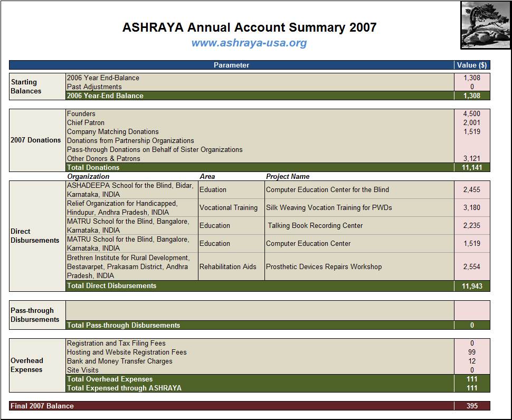The image size is (512, 420).
Task: Select the 'Overhead Expenses' section label
Action: (27, 365)
